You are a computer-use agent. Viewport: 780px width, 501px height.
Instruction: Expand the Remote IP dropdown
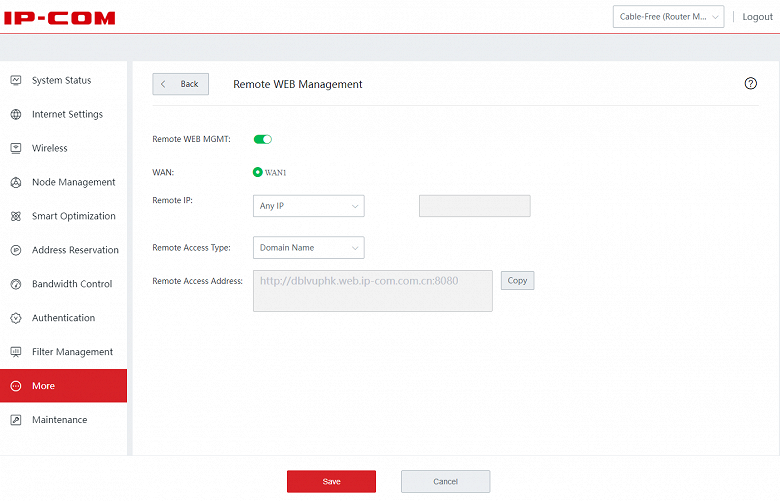pyautogui.click(x=308, y=206)
